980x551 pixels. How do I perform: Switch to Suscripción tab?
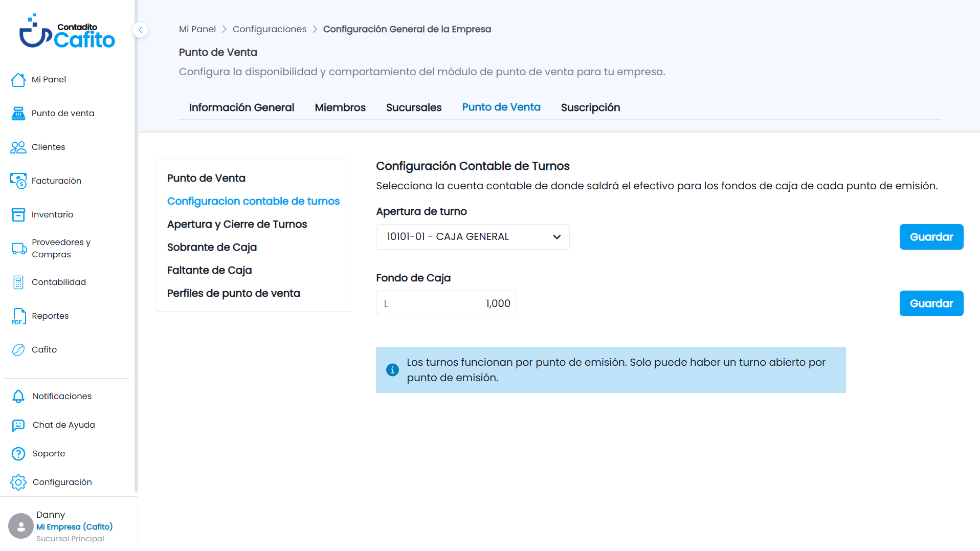(x=590, y=107)
